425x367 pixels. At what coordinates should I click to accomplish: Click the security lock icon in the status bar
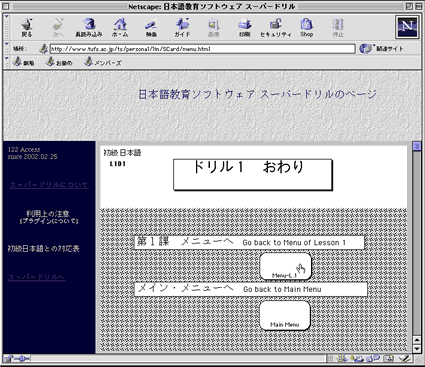click(x=8, y=359)
